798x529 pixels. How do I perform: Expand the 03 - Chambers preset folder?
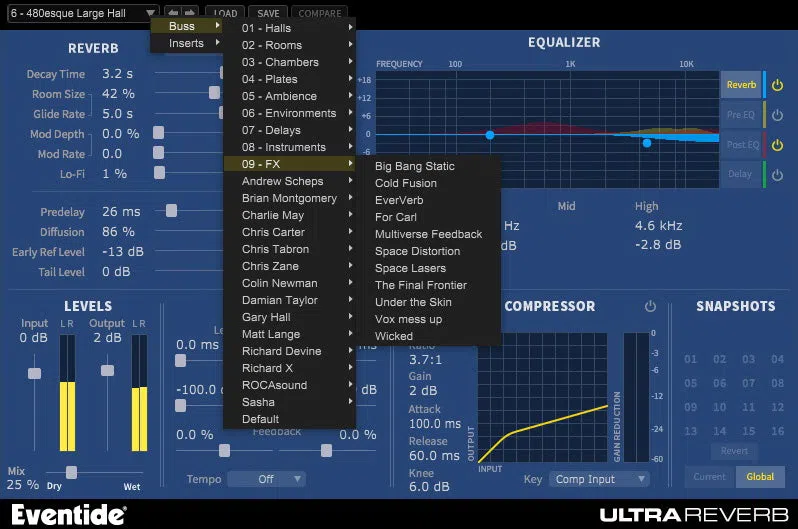[290, 62]
